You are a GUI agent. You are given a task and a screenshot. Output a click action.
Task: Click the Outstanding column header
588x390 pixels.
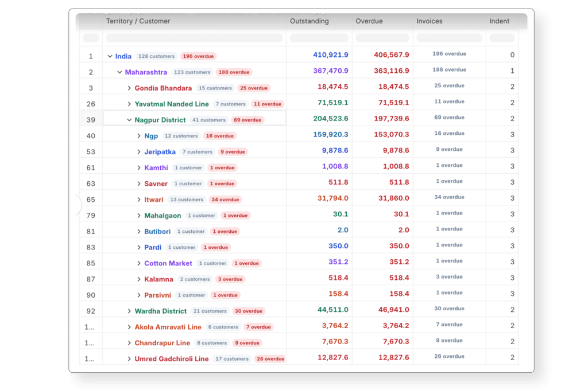coord(310,21)
